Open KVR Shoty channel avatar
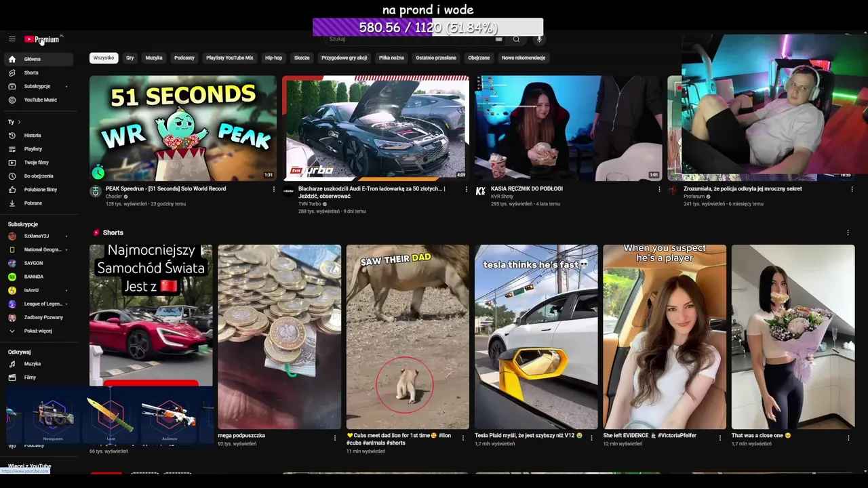Image resolution: width=868 pixels, height=488 pixels. click(481, 192)
